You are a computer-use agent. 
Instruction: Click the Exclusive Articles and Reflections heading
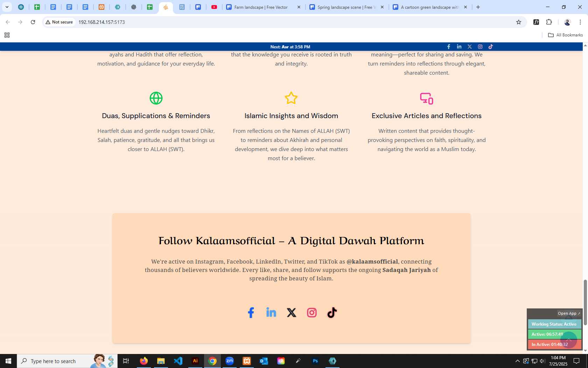click(x=427, y=116)
